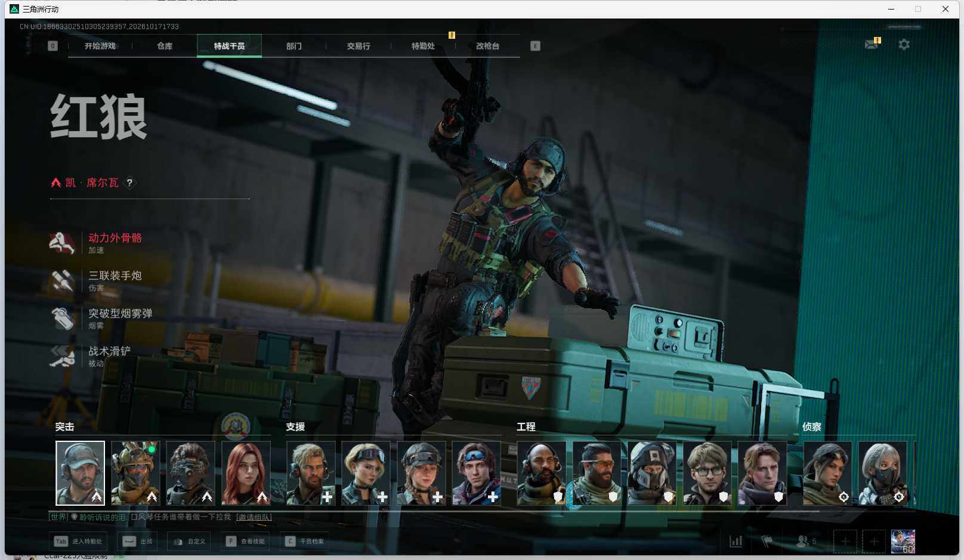Open the player avatar marked 60
The height and width of the screenshot is (560, 964).
903,542
